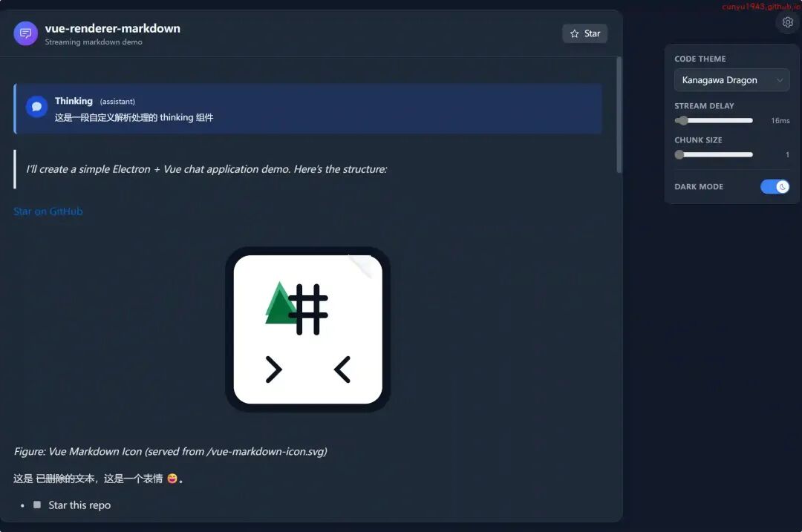This screenshot has height=532, width=802.
Task: Click the laughing emoji in the text
Action: (x=172, y=479)
